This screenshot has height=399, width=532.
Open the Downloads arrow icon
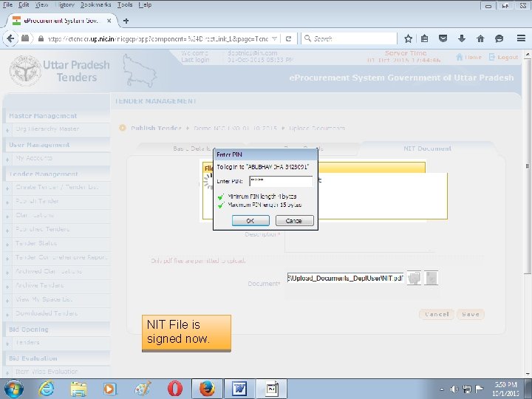click(461, 38)
